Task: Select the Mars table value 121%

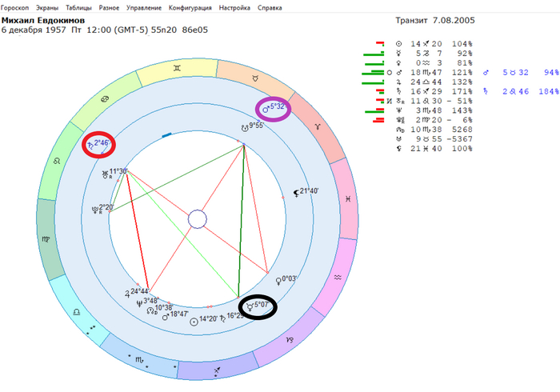Action: [x=462, y=73]
